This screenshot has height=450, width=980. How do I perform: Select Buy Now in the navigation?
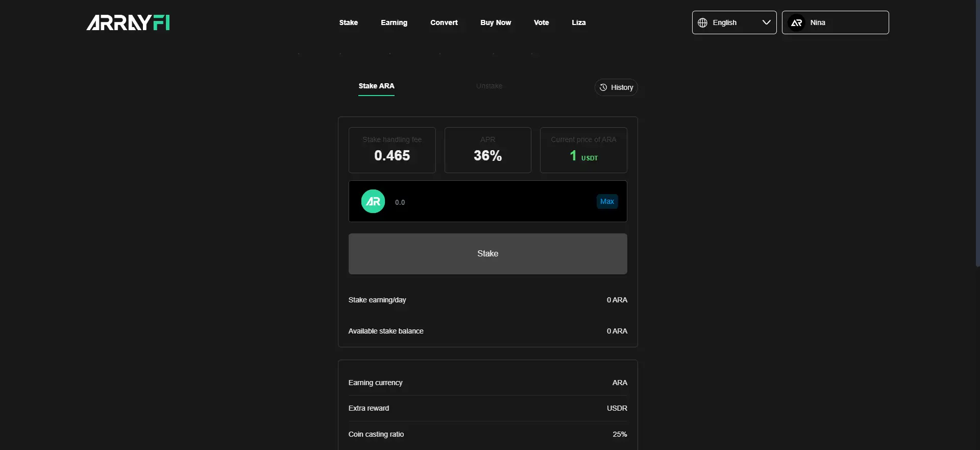click(x=496, y=22)
